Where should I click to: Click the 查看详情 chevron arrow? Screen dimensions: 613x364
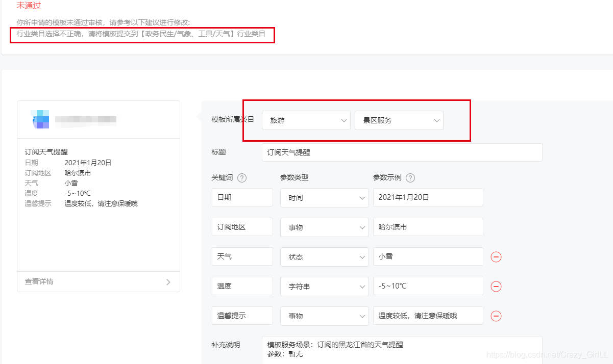168,281
